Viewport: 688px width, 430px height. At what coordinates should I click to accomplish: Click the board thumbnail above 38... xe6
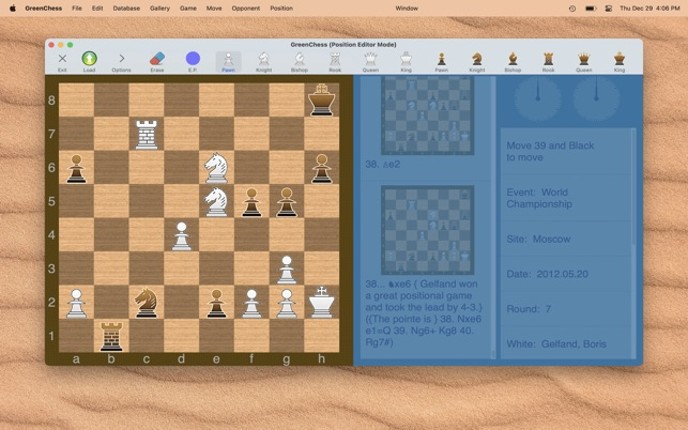pyautogui.click(x=427, y=230)
